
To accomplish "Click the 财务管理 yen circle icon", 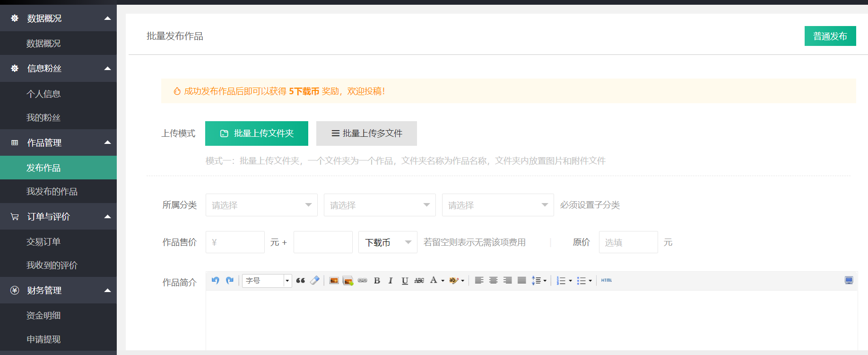I will pyautogui.click(x=15, y=290).
